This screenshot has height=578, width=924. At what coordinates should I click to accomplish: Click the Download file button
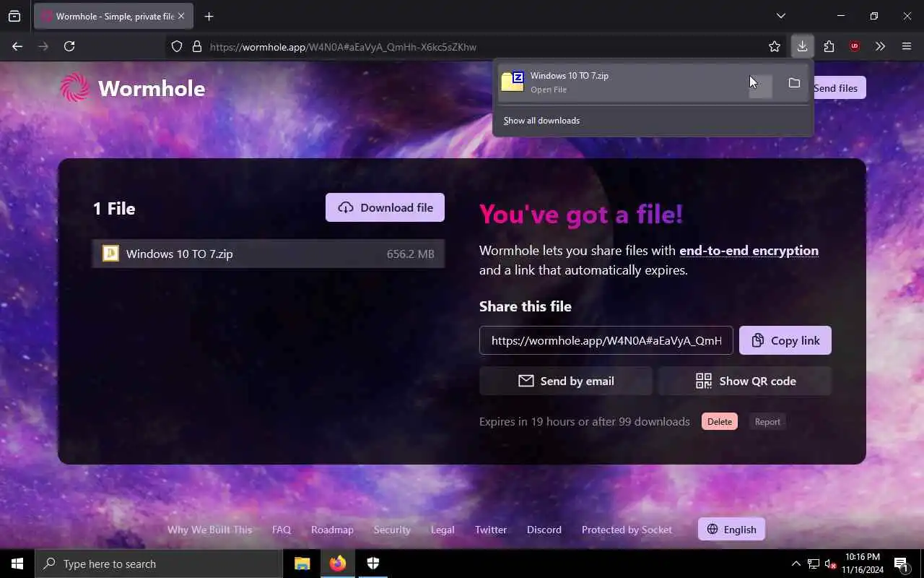tap(385, 207)
